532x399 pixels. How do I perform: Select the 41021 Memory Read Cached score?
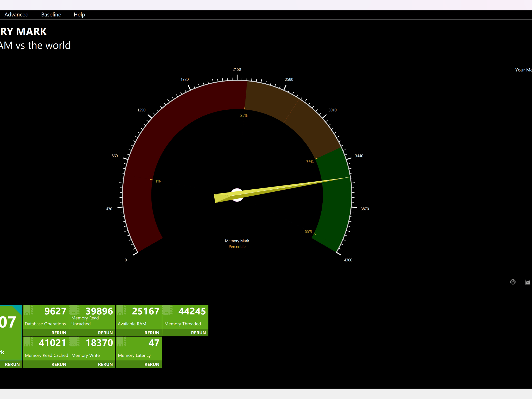tap(53, 343)
